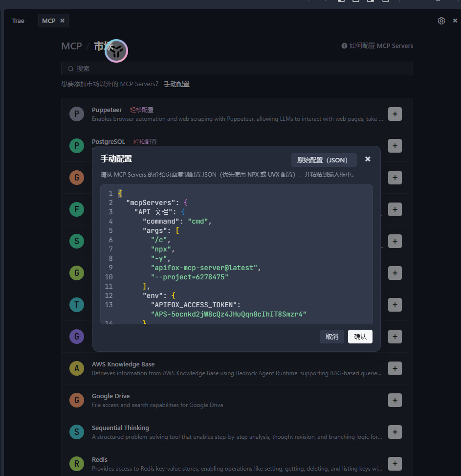Click the PostgreSQL P avatar icon

click(77, 146)
